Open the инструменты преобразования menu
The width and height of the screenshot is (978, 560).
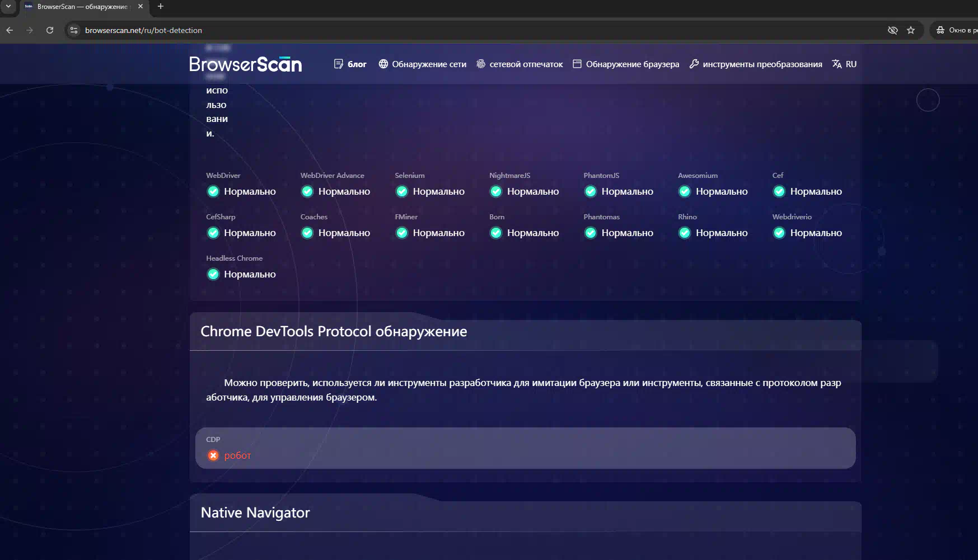pos(756,64)
